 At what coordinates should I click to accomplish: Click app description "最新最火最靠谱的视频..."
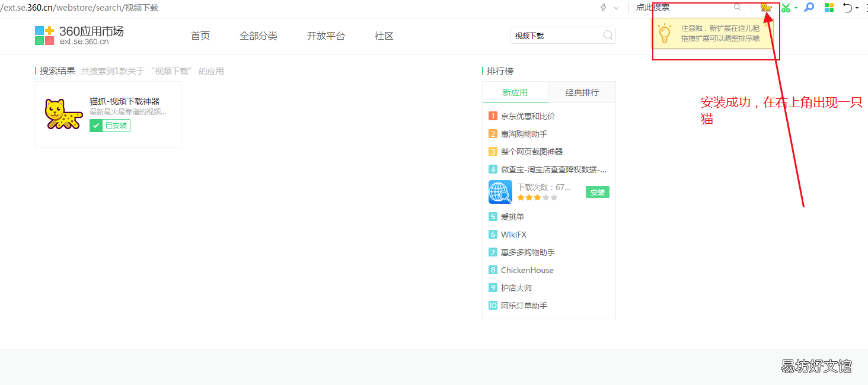(x=128, y=112)
